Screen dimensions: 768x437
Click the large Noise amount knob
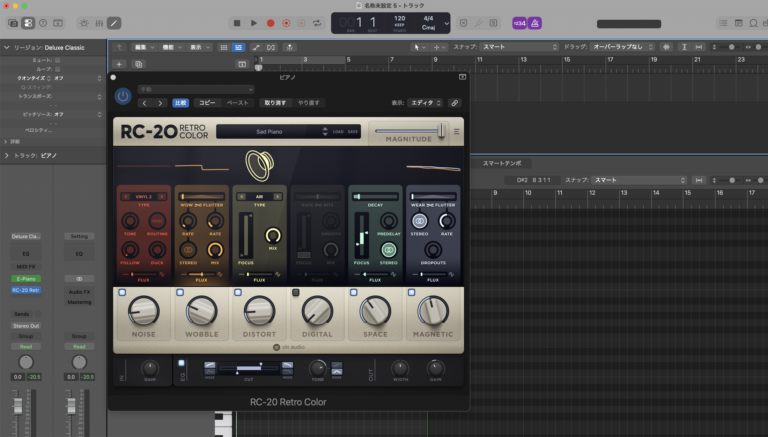tap(144, 311)
